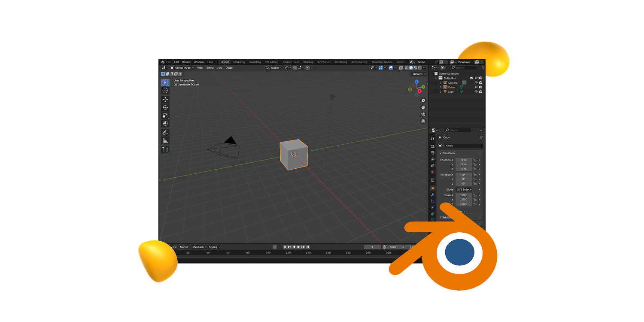
Task: Open the XYZ Euler rotation mode dropdown
Action: [464, 189]
